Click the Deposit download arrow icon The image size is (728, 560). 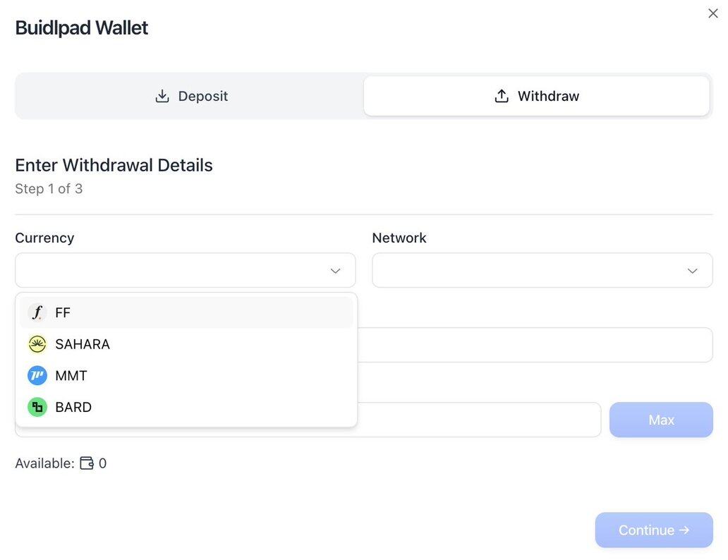162,96
